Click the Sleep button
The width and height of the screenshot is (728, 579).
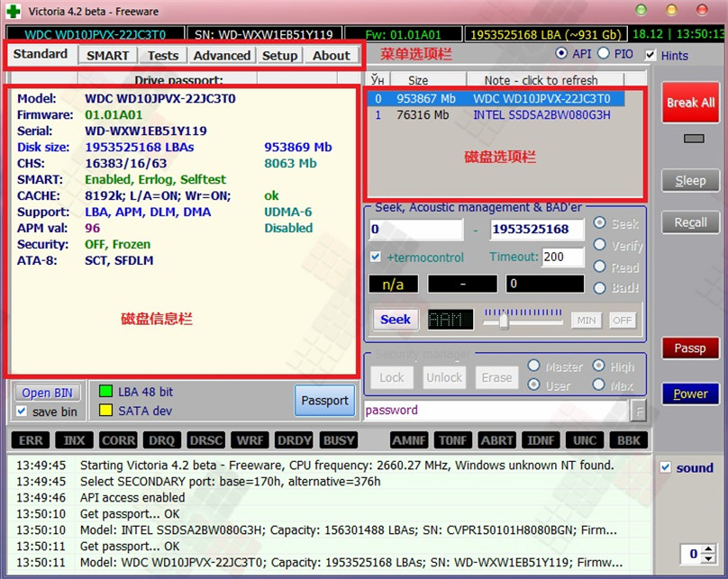click(690, 180)
